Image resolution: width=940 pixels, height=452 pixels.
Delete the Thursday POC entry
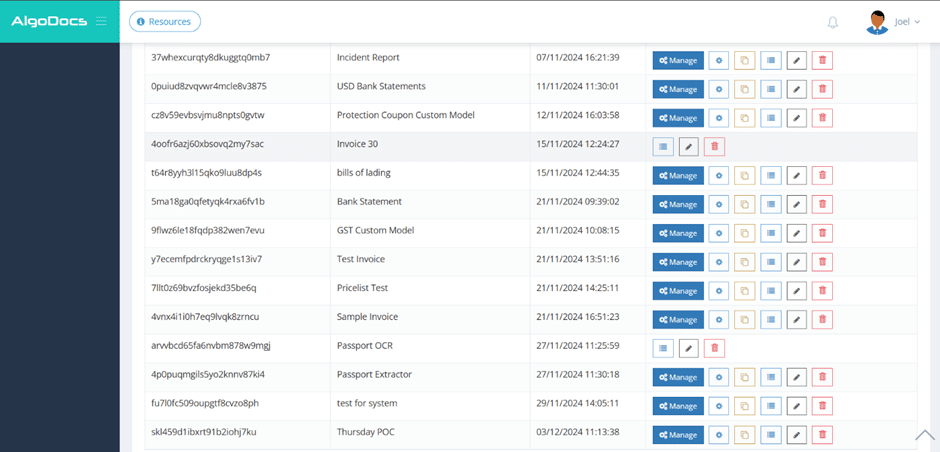point(822,435)
